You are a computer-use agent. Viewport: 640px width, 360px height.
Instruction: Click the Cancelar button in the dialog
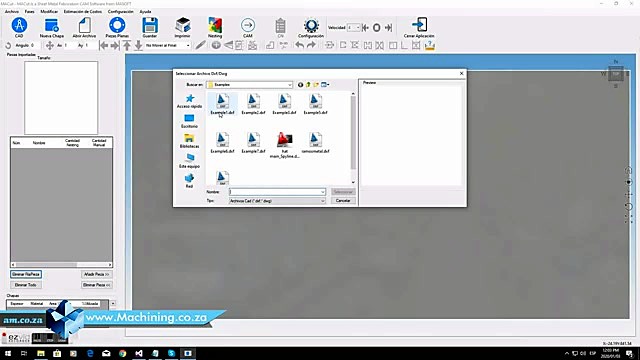(x=343, y=201)
